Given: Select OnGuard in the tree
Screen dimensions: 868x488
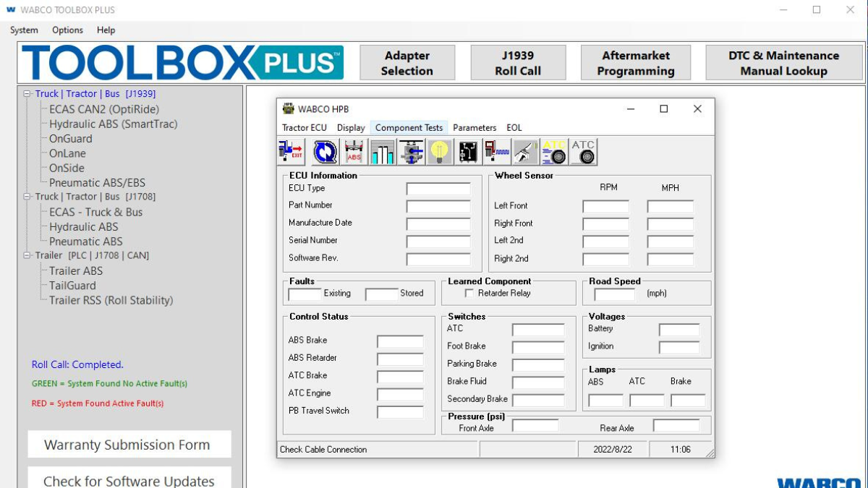Looking at the screenshot, I should pos(71,139).
